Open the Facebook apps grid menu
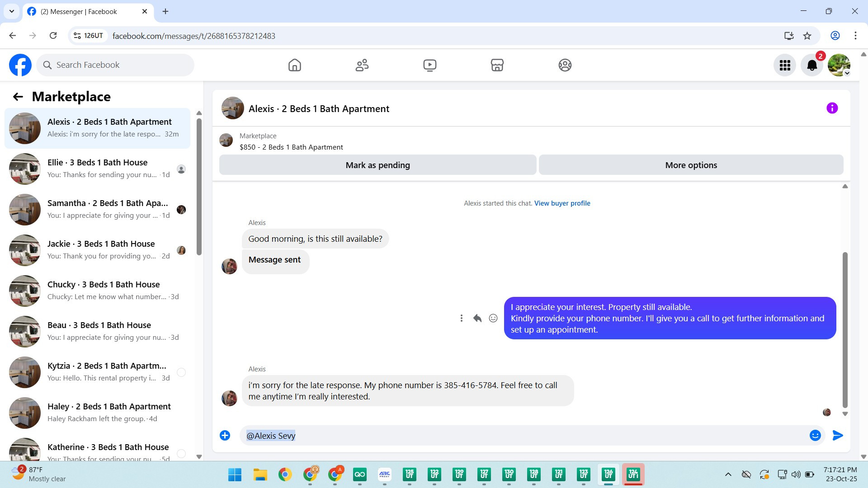The image size is (868, 488). tap(785, 65)
